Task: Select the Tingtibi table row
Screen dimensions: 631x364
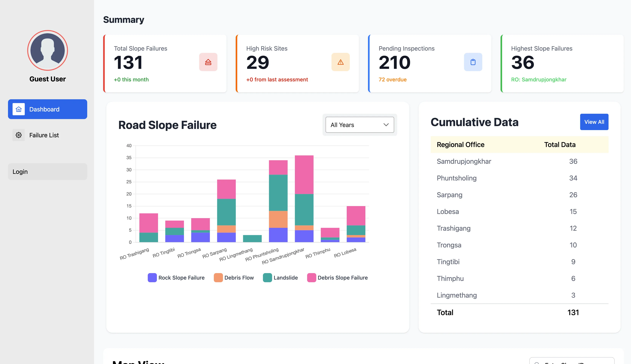Action: pyautogui.click(x=519, y=262)
